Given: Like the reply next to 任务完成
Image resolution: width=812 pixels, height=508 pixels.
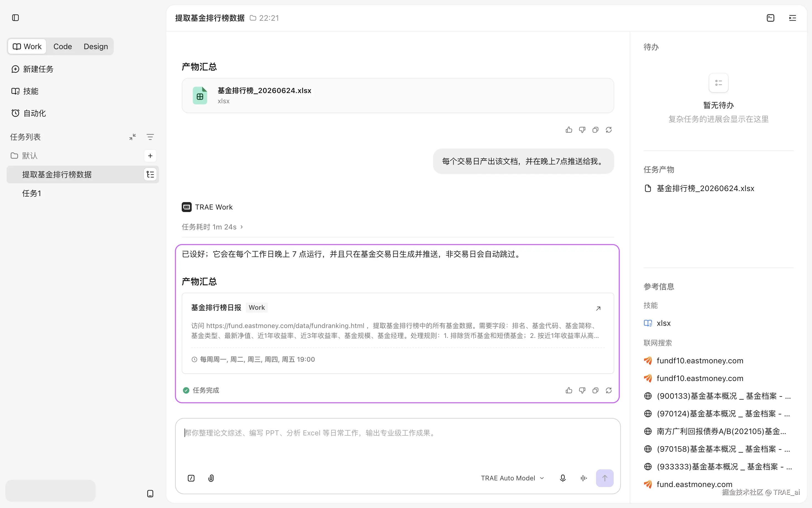Looking at the screenshot, I should [x=569, y=390].
